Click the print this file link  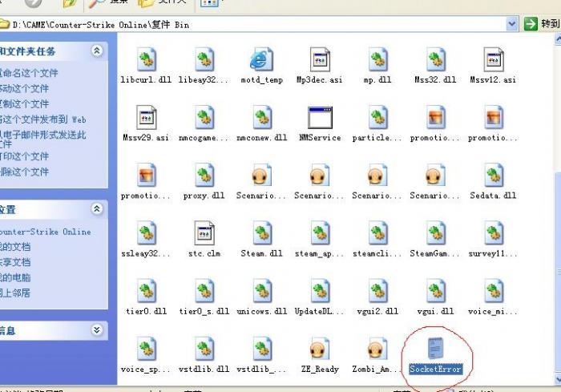[25, 156]
